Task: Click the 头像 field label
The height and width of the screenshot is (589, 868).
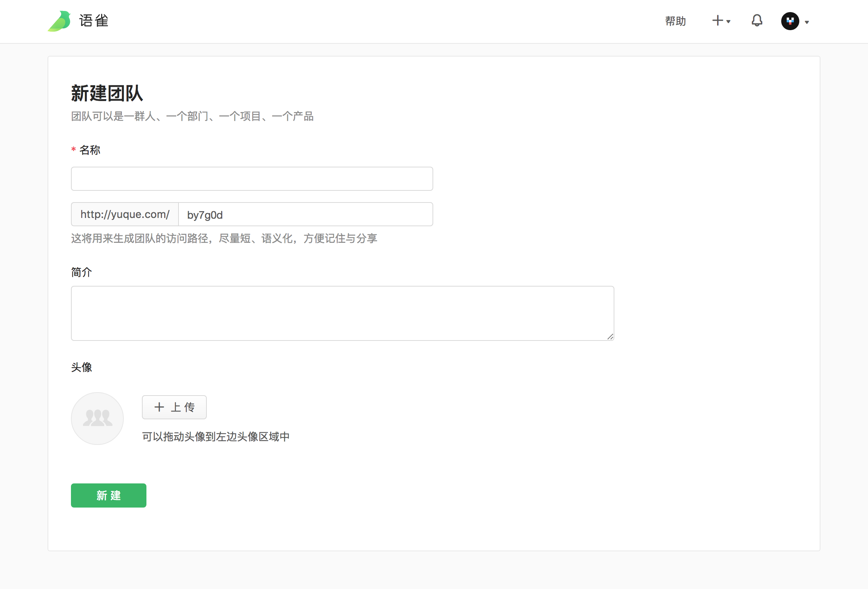Action: click(x=82, y=367)
